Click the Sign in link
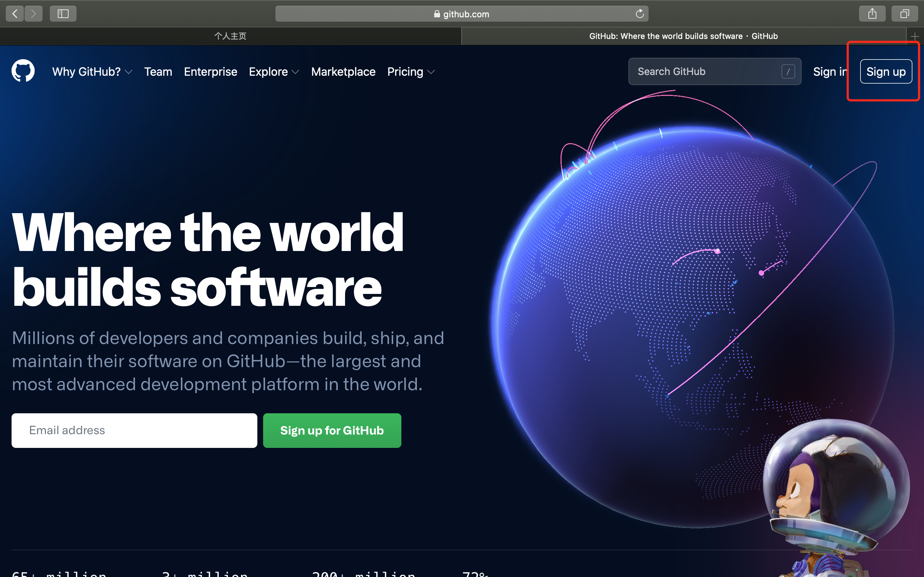Image resolution: width=924 pixels, height=577 pixels. [x=831, y=72]
